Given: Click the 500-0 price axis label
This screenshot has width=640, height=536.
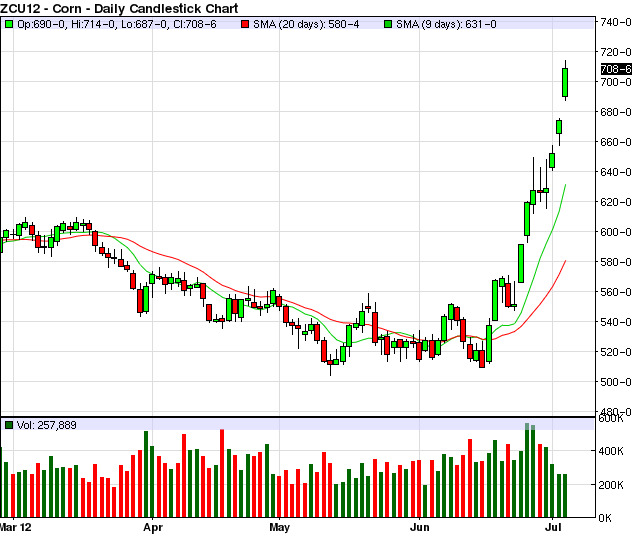Looking at the screenshot, I should tap(616, 382).
